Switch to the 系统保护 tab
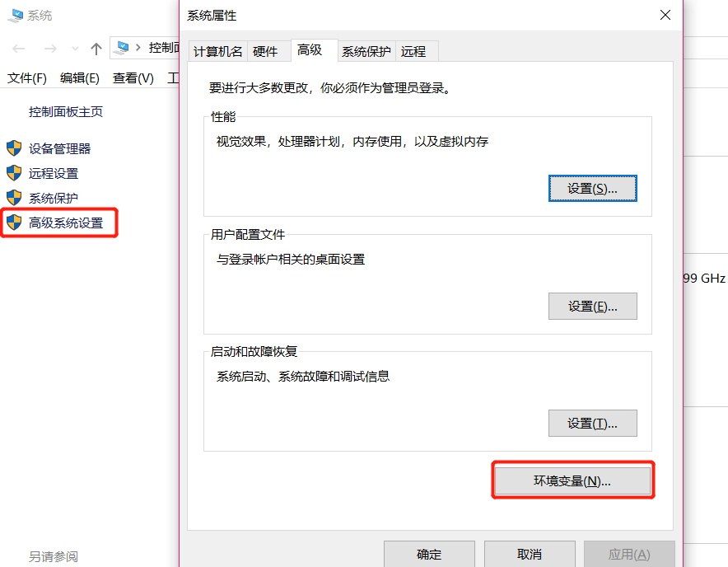This screenshot has height=567, width=728. tap(366, 50)
